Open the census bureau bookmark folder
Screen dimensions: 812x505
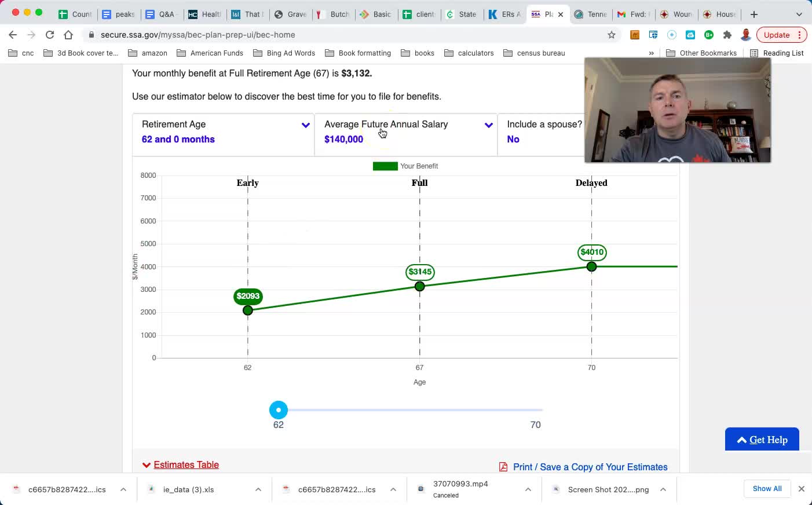pyautogui.click(x=534, y=53)
